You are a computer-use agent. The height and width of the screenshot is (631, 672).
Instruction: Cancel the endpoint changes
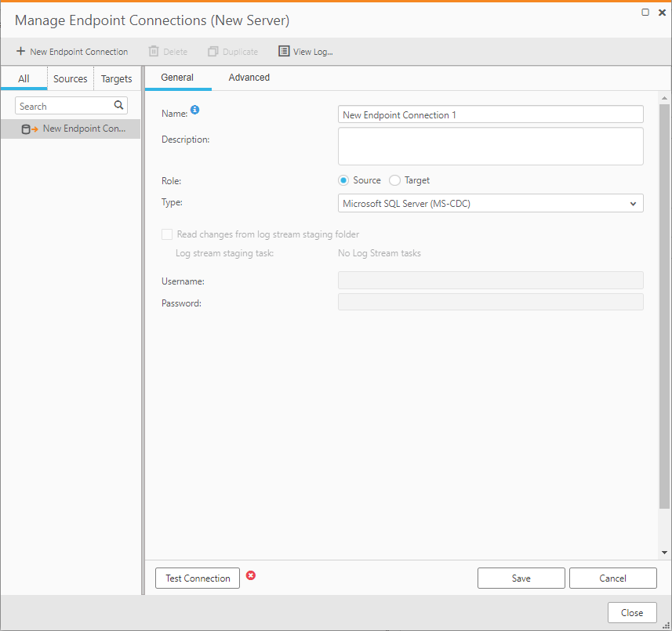click(612, 578)
